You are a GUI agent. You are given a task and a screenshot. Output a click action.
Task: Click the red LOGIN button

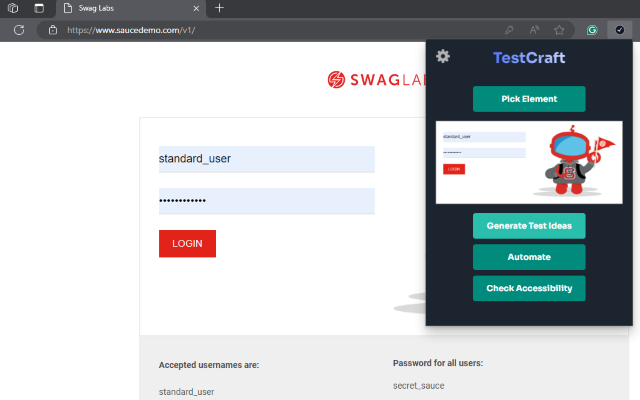pos(187,244)
